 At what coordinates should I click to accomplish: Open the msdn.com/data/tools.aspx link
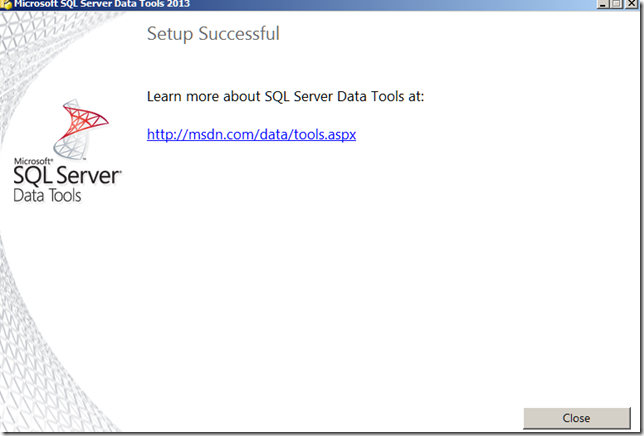pyautogui.click(x=251, y=134)
